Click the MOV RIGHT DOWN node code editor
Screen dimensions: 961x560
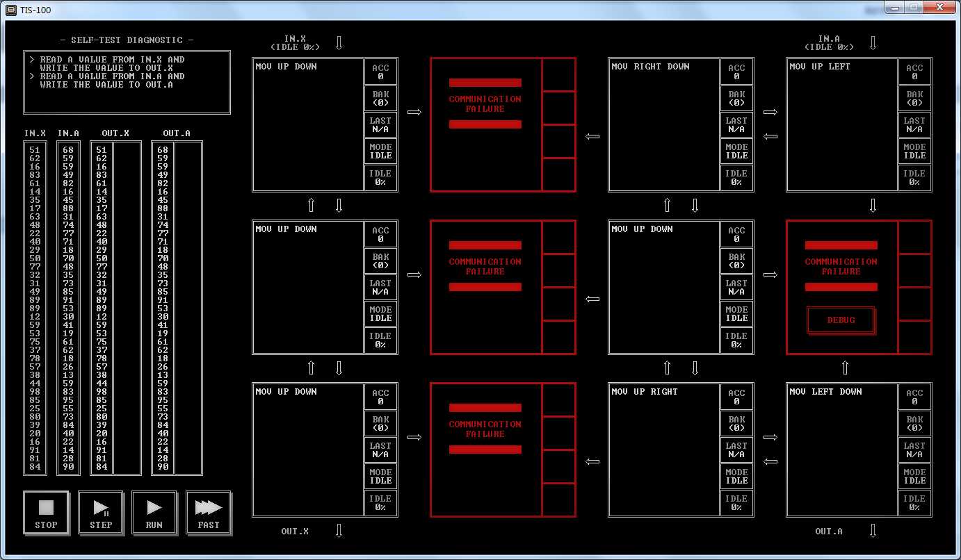click(664, 125)
